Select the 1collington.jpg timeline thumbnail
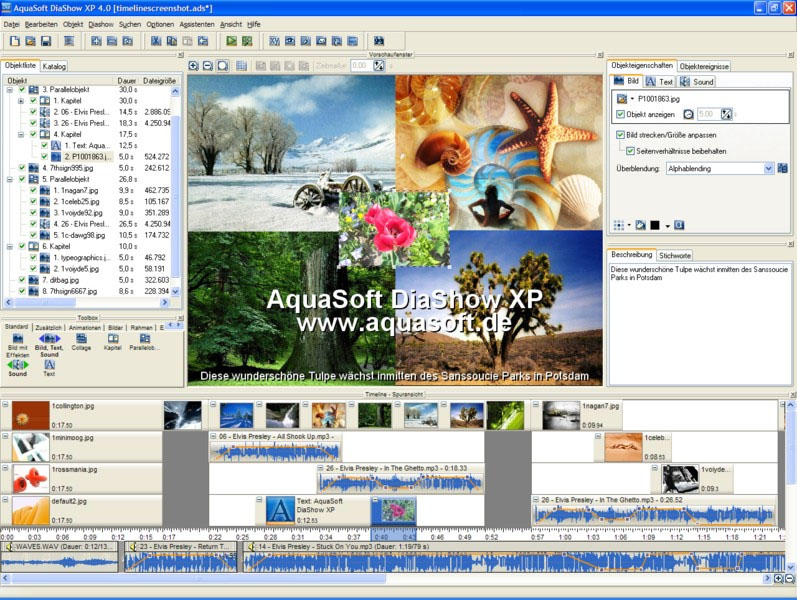This screenshot has height=600, width=797. [30, 415]
